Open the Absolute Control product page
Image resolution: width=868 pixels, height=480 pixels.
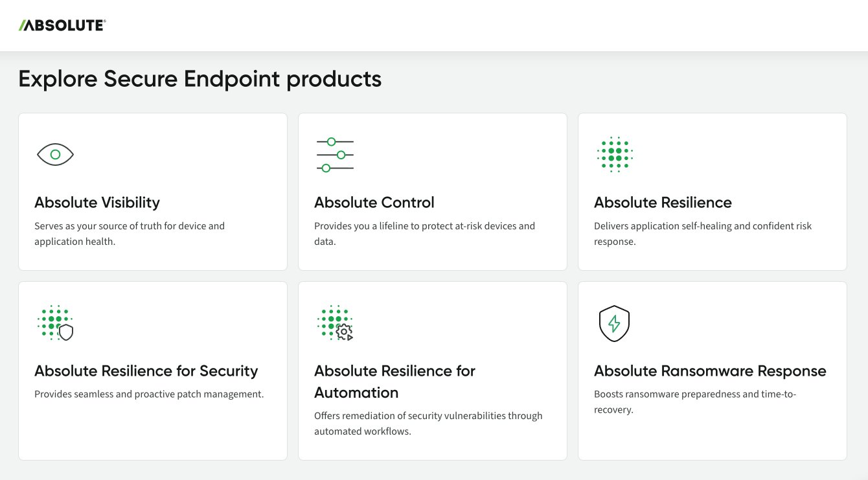(x=374, y=202)
